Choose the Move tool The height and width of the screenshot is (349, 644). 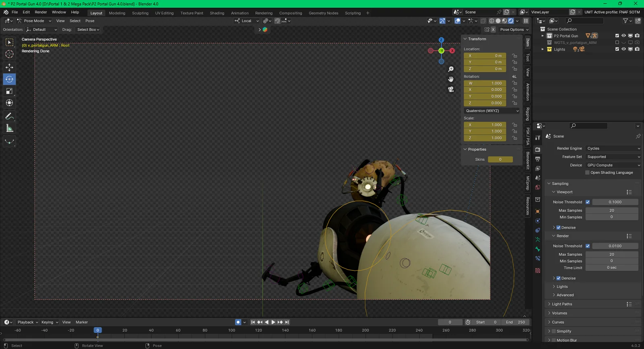(9, 67)
